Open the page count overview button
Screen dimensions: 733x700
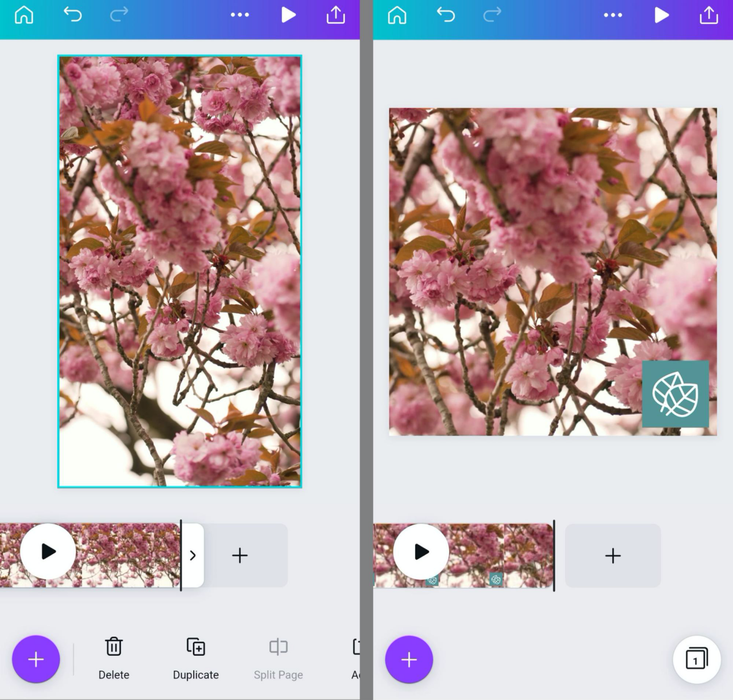pos(696,659)
